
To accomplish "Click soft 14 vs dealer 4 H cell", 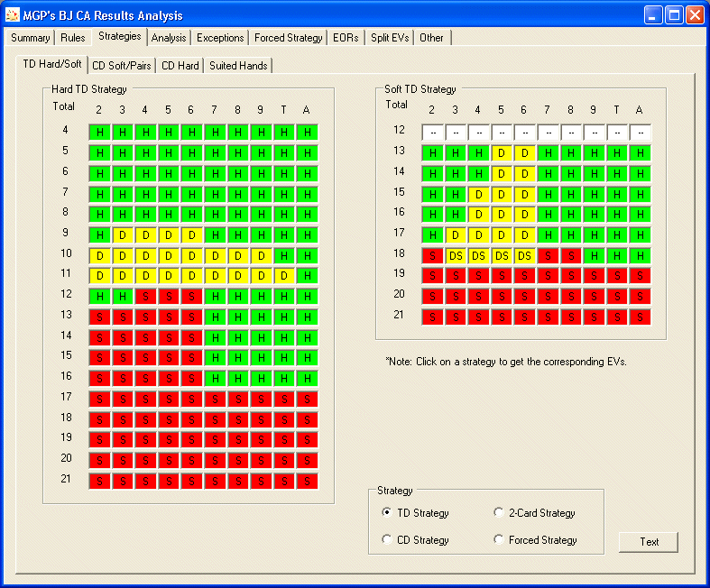I will 479,173.
